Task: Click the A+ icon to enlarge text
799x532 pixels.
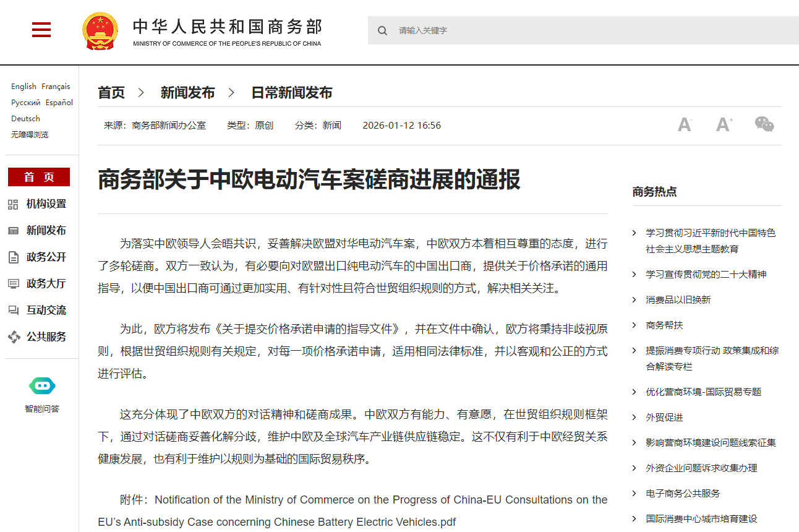Action: tap(724, 124)
